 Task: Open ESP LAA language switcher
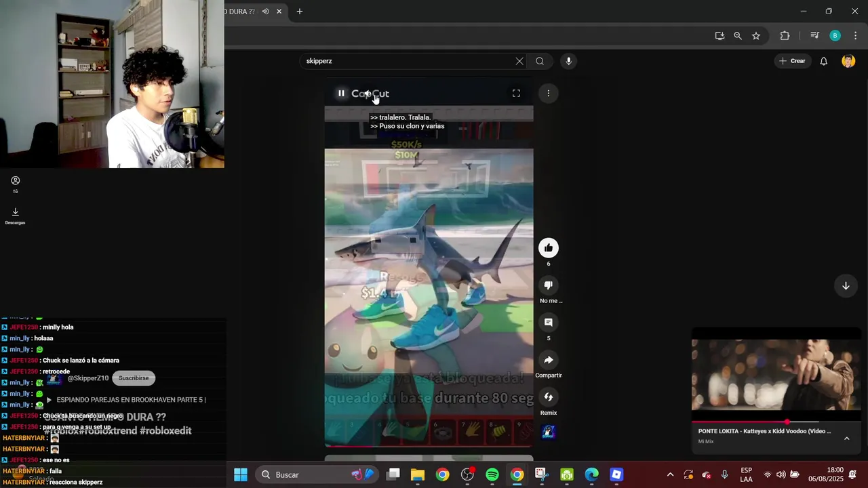[x=746, y=474]
